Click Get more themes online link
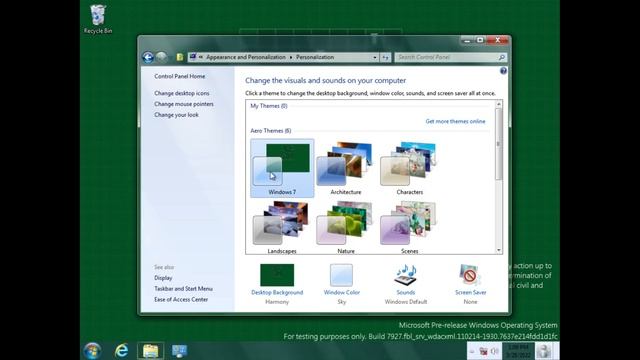 tap(455, 121)
